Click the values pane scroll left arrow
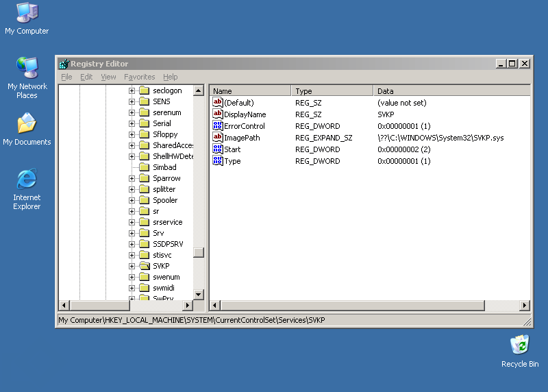Viewport: 548px width, 392px height. (x=214, y=305)
